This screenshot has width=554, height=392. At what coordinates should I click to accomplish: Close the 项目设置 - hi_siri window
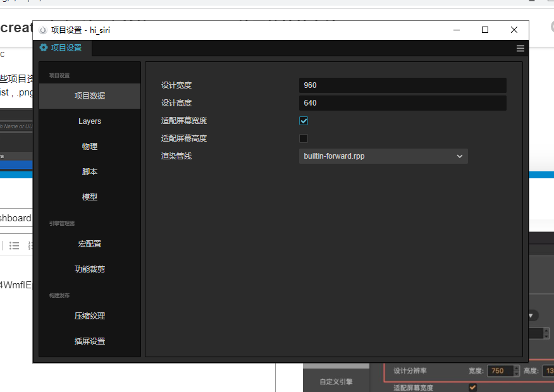[x=514, y=30]
